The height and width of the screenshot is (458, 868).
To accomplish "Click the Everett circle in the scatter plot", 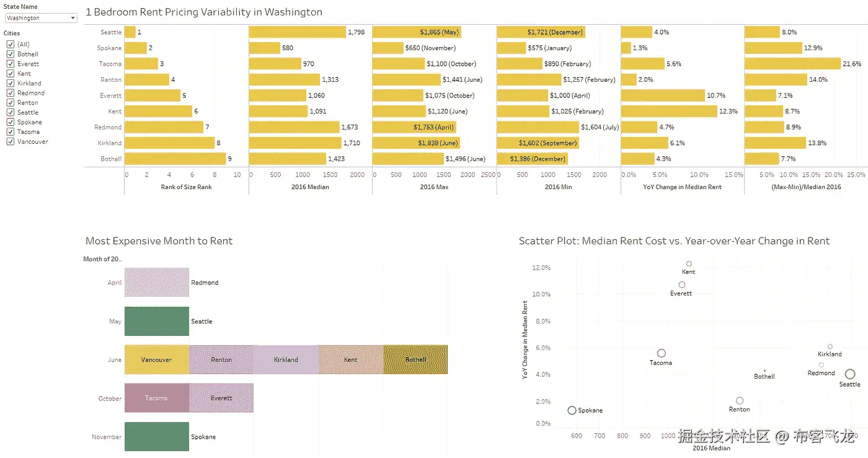I will (x=682, y=285).
